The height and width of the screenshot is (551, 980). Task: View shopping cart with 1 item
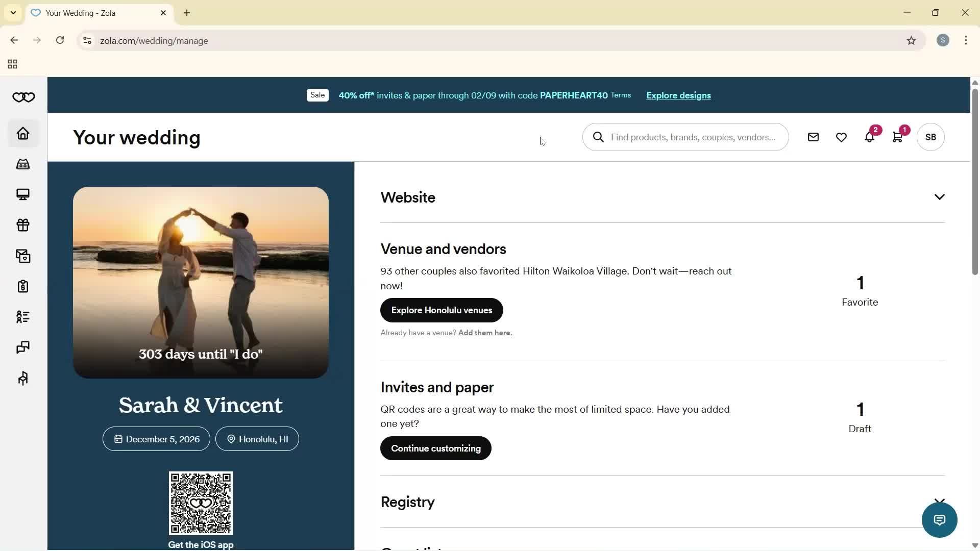click(x=898, y=137)
